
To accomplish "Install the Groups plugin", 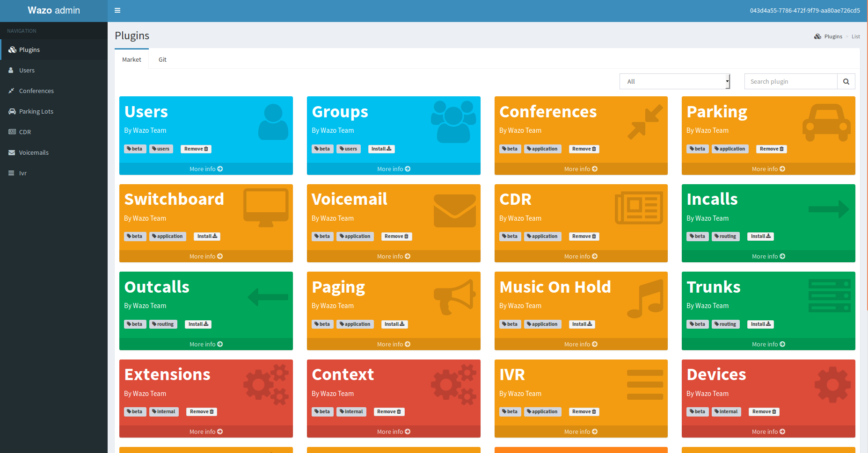I will [381, 149].
